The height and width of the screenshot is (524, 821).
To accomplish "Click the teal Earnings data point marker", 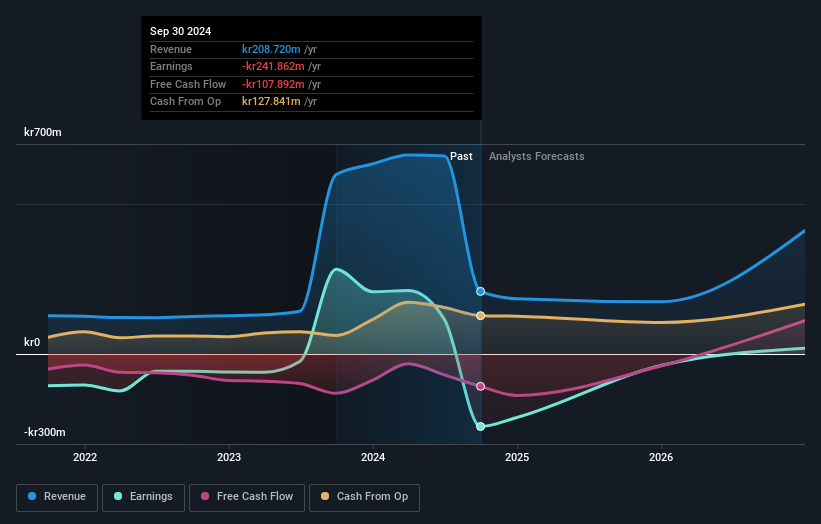I will coord(480,427).
